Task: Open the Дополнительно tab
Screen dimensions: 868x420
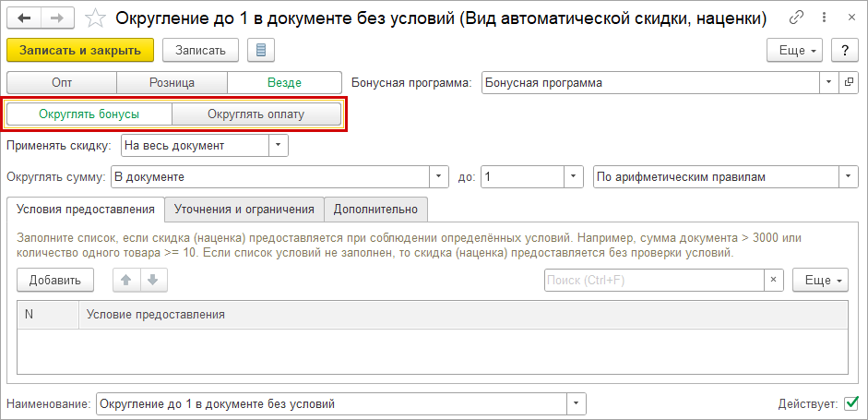Action: pos(375,210)
